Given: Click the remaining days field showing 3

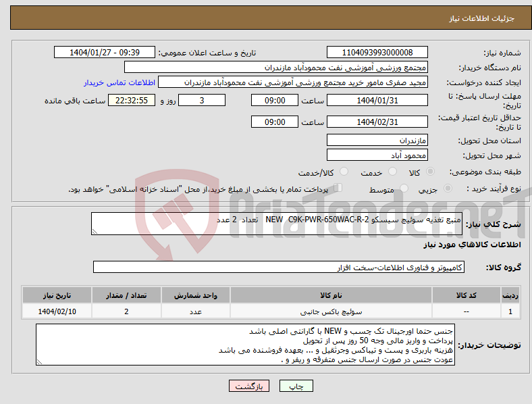Looking at the screenshot, I should 202,101.
